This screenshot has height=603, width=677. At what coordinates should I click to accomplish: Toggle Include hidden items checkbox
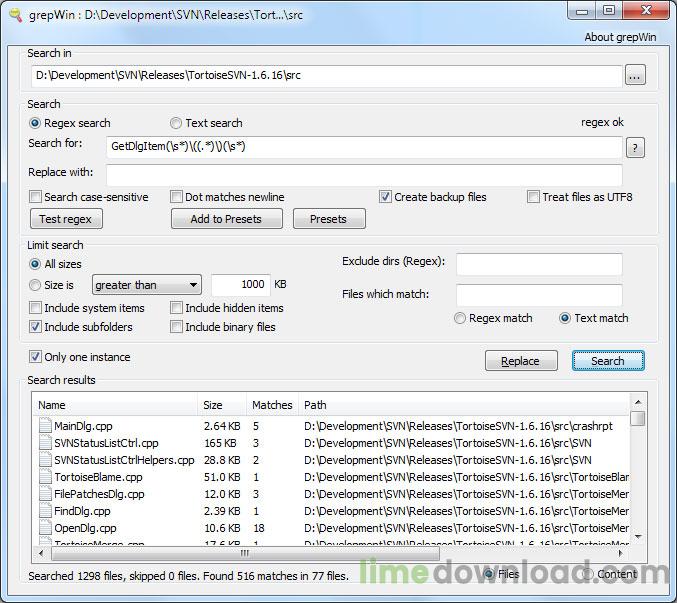177,308
